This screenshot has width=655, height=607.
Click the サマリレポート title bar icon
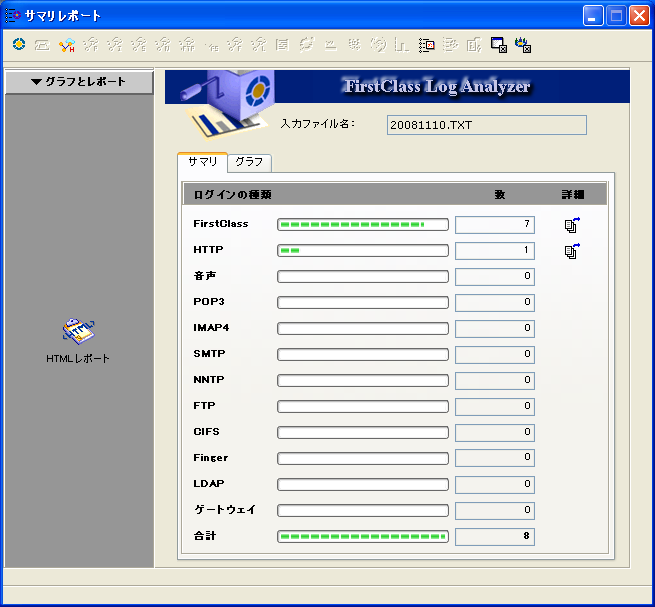click(x=13, y=16)
